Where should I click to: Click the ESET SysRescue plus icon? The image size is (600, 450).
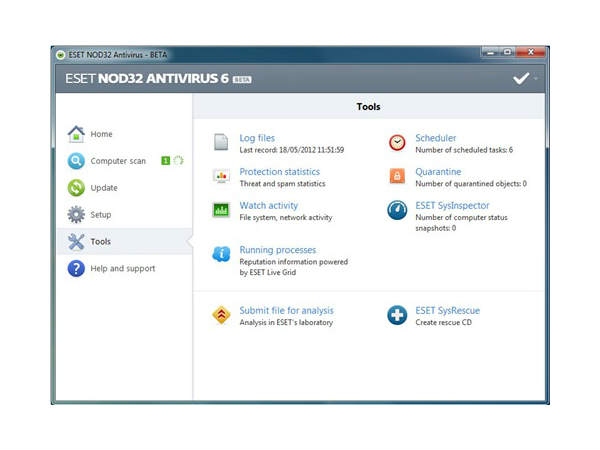[x=397, y=315]
